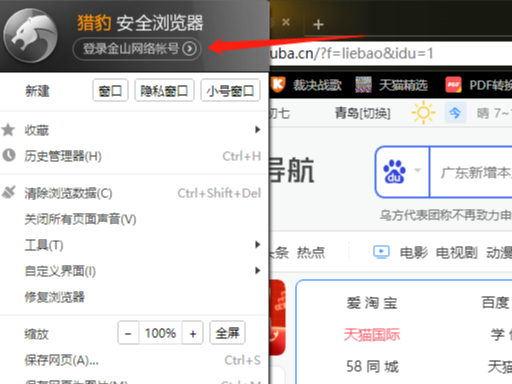Open a new 隐私窗口 private window

tap(164, 90)
